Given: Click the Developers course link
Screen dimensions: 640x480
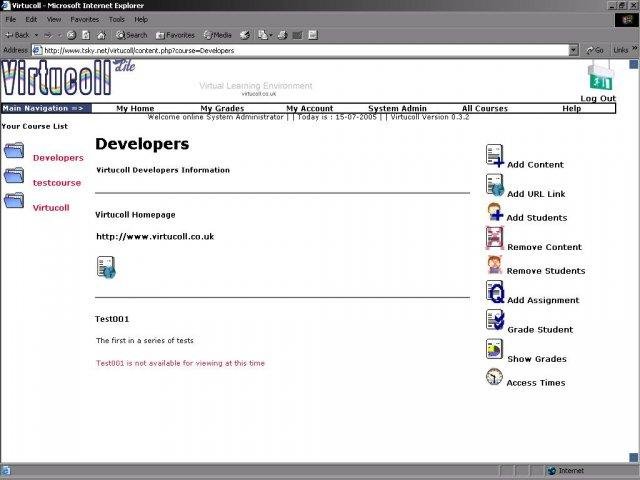Looking at the screenshot, I should tap(58, 158).
